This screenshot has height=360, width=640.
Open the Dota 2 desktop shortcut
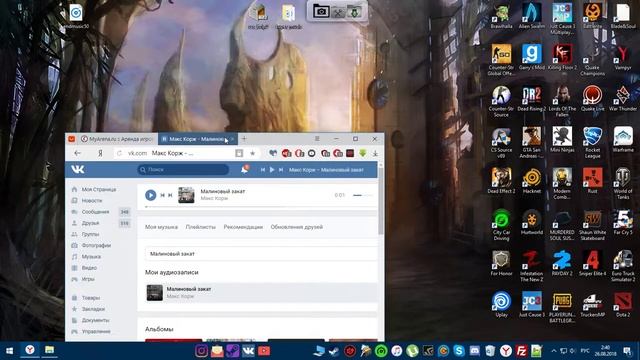click(622, 304)
